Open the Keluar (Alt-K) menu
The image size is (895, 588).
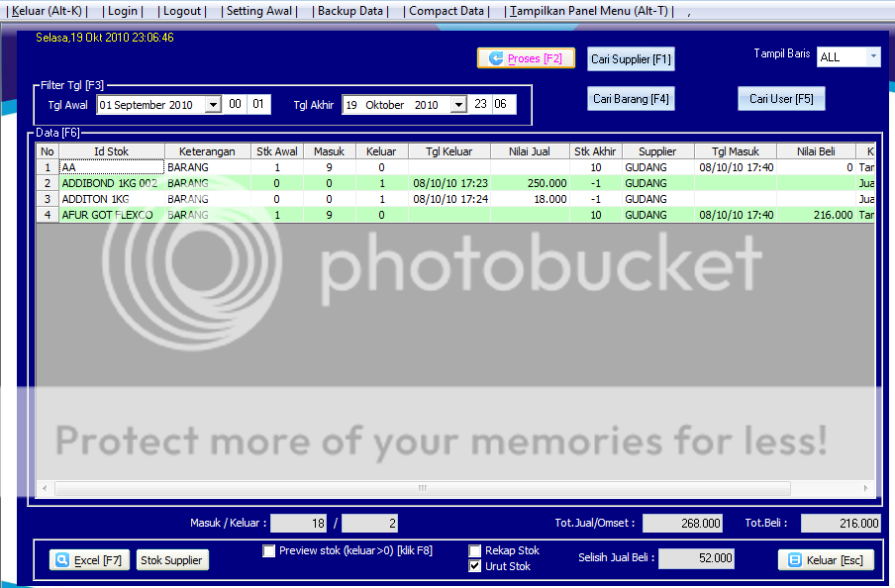tap(47, 11)
